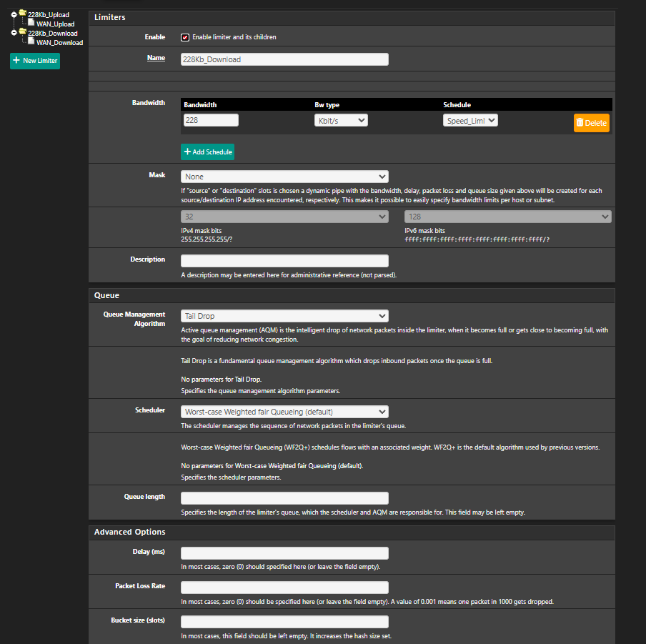Screen dimensions: 646x644
Task: Click the 228Kb_Upload folder icon
Action: pyautogui.click(x=23, y=13)
